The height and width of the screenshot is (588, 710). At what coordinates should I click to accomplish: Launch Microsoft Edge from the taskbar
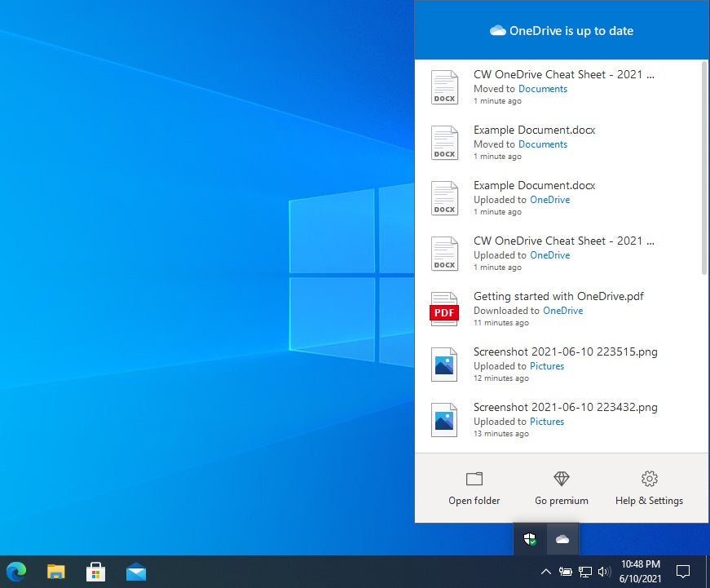pos(16,572)
